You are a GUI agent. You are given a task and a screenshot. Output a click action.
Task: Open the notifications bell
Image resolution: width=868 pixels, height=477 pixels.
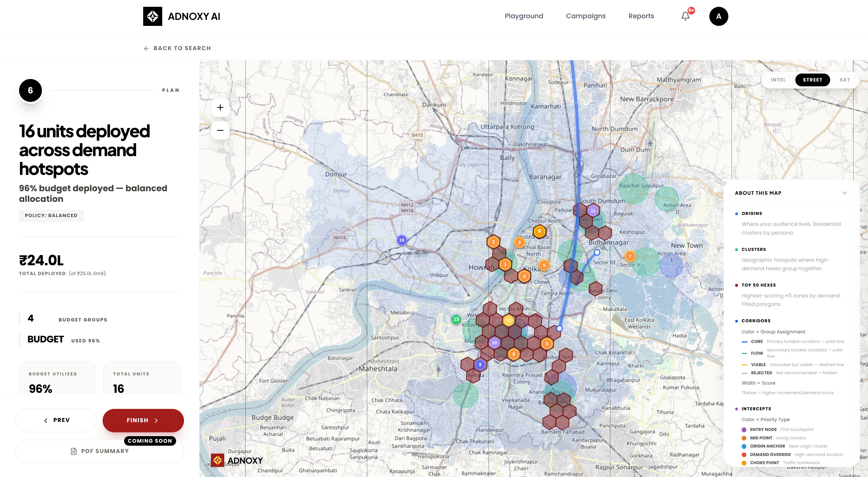[685, 16]
